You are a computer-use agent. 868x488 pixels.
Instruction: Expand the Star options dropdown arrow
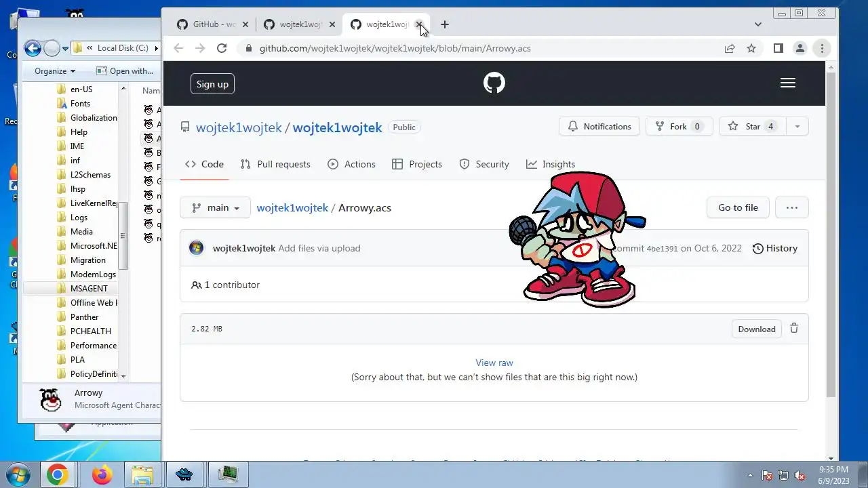[x=797, y=127]
